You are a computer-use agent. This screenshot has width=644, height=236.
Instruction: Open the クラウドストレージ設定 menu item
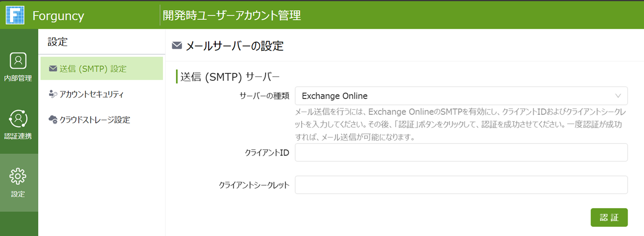click(x=102, y=120)
